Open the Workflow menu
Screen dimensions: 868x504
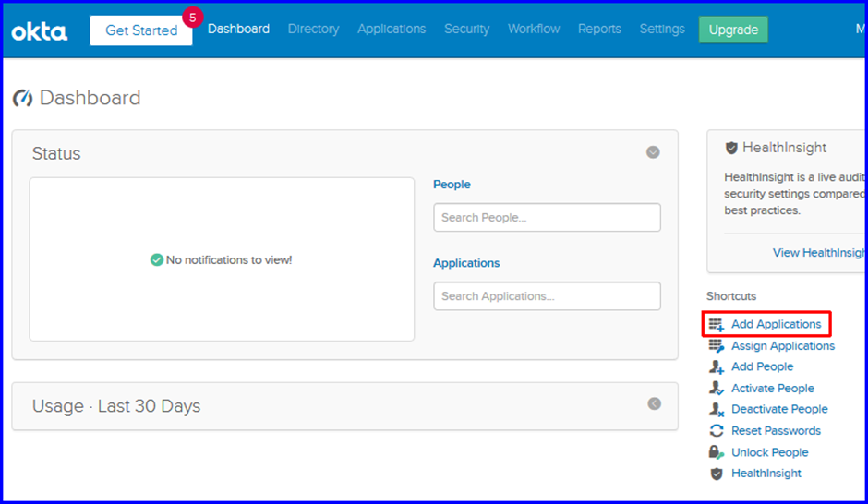[x=534, y=29]
